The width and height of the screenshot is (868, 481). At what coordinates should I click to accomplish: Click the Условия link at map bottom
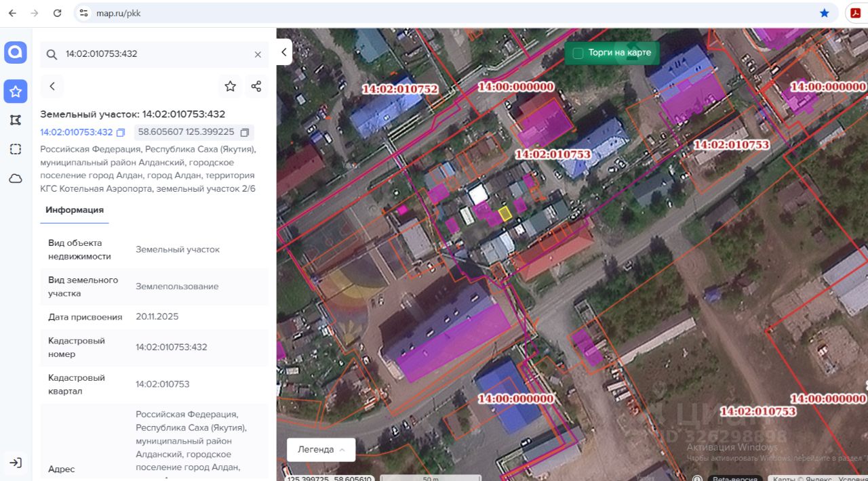[853, 478]
